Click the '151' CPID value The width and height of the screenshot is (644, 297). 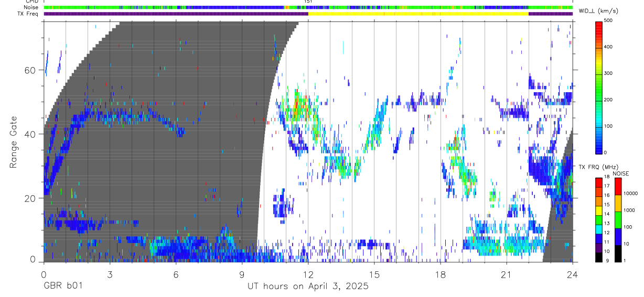[308, 2]
